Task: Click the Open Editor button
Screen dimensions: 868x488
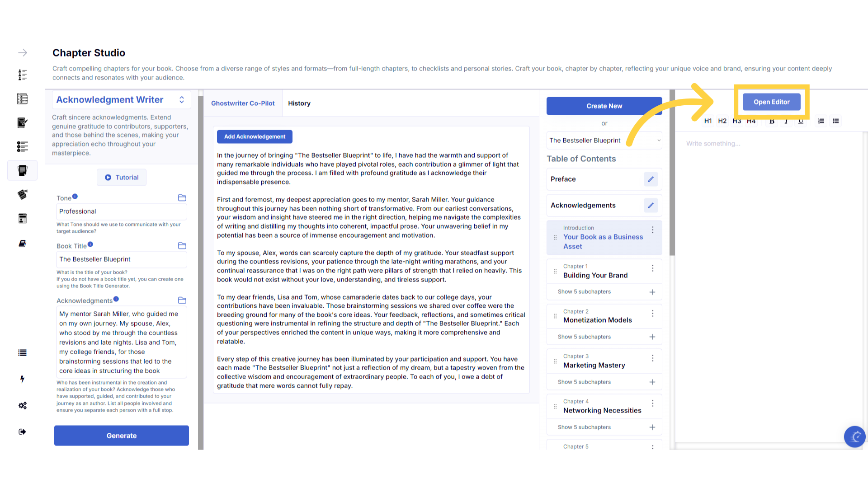Action: 771,102
